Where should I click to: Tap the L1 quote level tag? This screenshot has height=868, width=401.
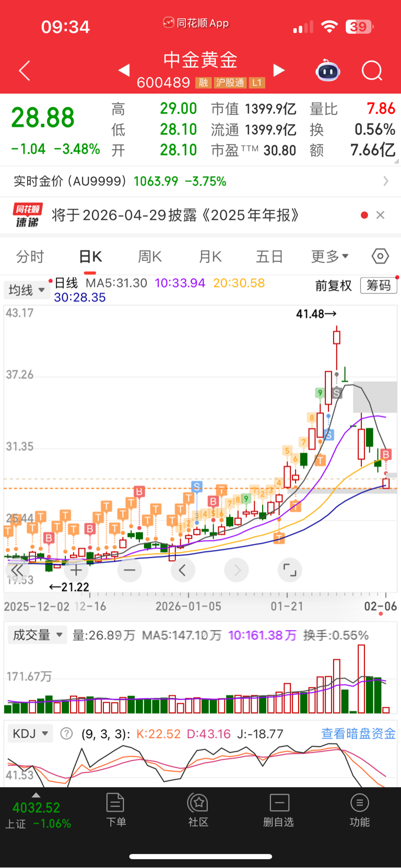coord(257,83)
